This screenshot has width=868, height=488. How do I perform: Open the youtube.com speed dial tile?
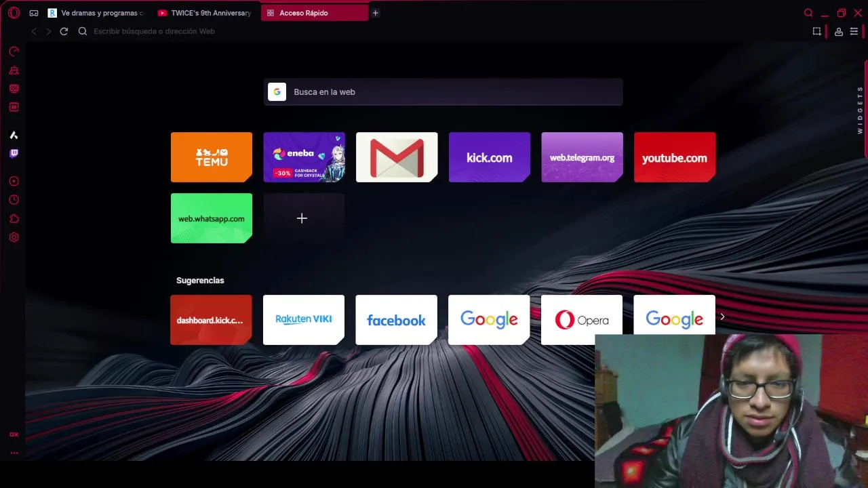675,157
